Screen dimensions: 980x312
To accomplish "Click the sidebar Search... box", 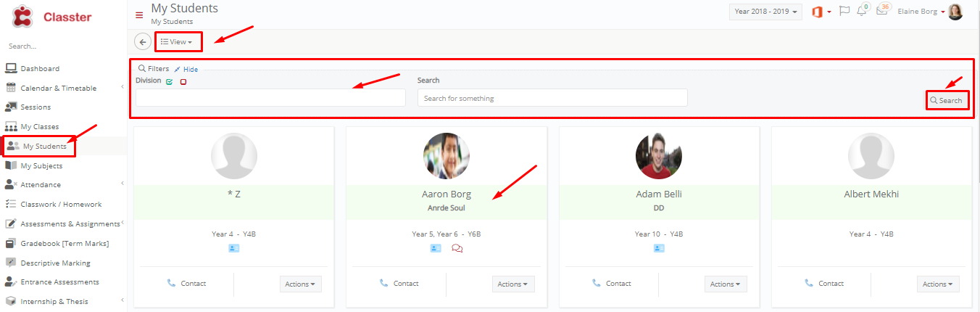I will (63, 46).
